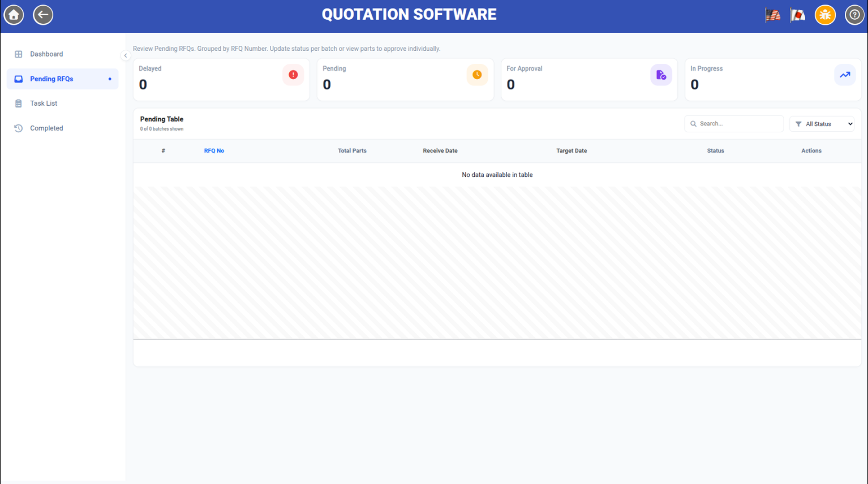Open the All Status filter dropdown
Image resolution: width=868 pixels, height=484 pixels.
[x=822, y=124]
